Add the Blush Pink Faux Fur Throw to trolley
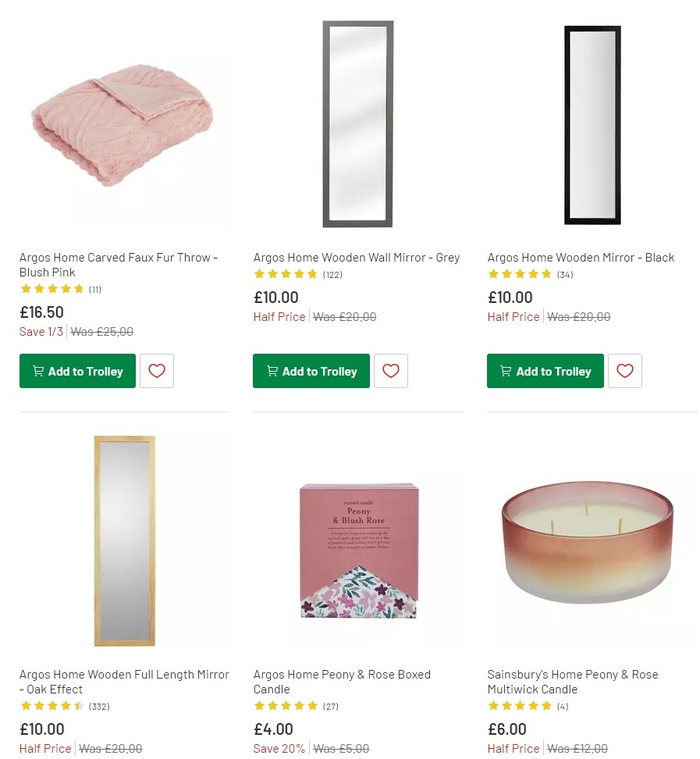The height and width of the screenshot is (759, 700). pyautogui.click(x=77, y=371)
